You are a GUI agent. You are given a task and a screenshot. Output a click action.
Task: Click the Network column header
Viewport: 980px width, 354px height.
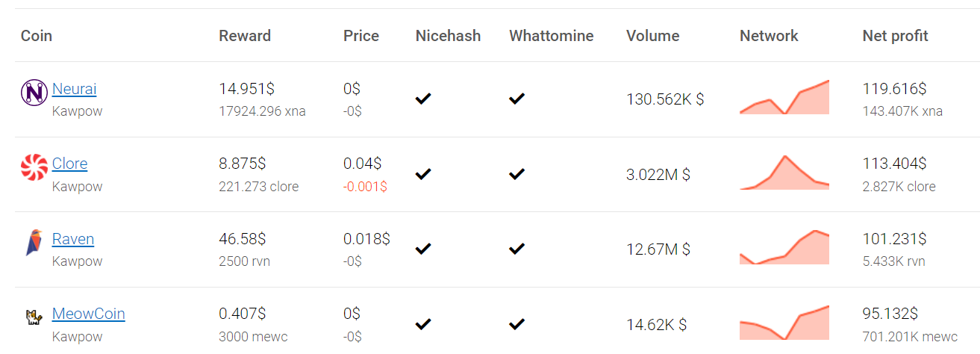click(x=769, y=36)
